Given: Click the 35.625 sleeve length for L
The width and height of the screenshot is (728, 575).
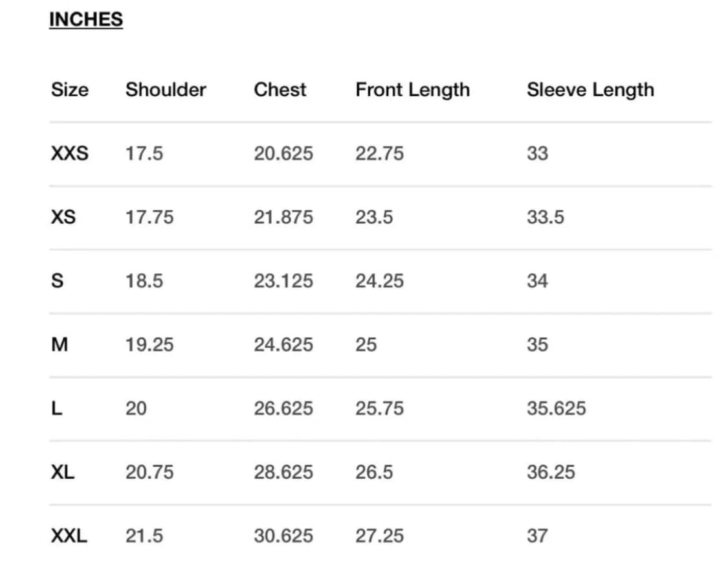Looking at the screenshot, I should coord(556,409).
